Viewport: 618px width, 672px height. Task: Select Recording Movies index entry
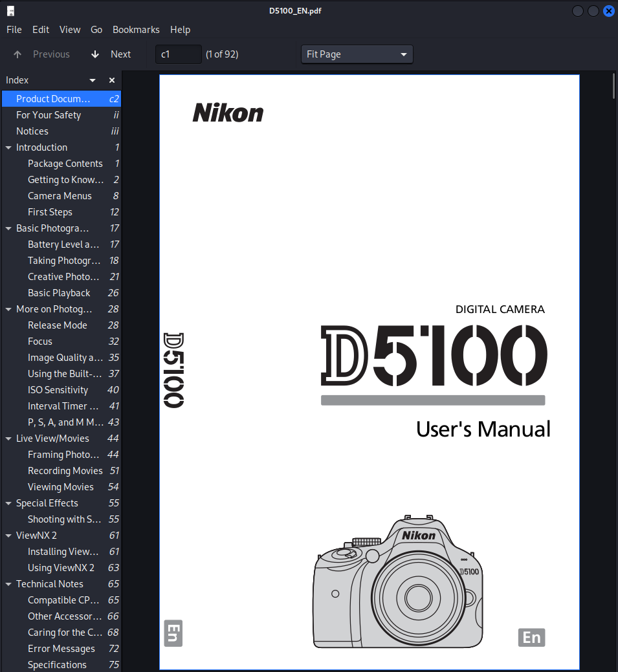(x=61, y=471)
